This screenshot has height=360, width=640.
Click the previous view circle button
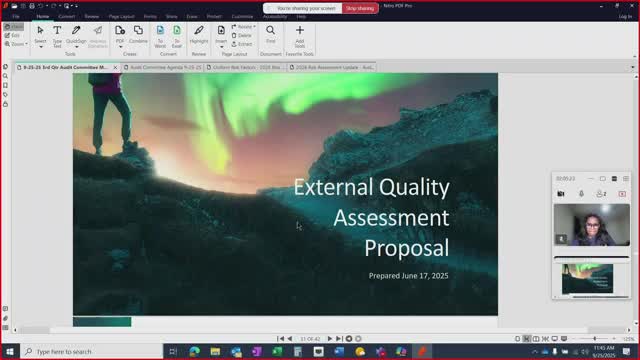tap(349, 339)
